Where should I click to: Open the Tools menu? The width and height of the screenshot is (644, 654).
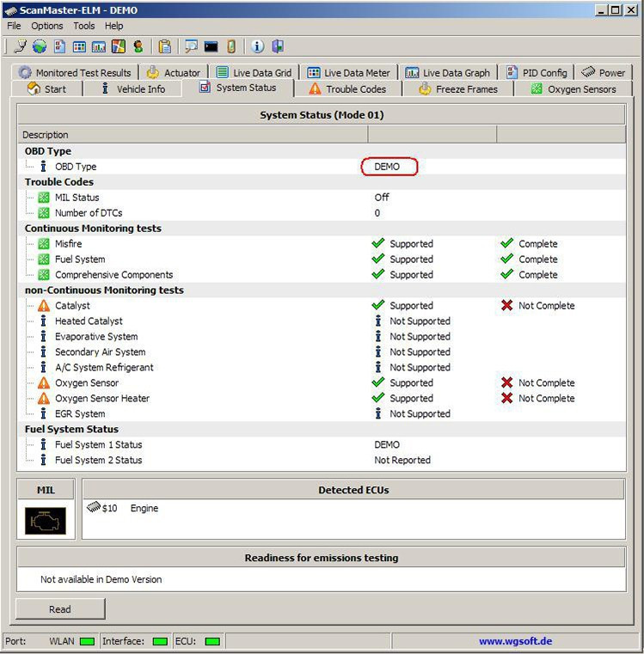tap(84, 26)
